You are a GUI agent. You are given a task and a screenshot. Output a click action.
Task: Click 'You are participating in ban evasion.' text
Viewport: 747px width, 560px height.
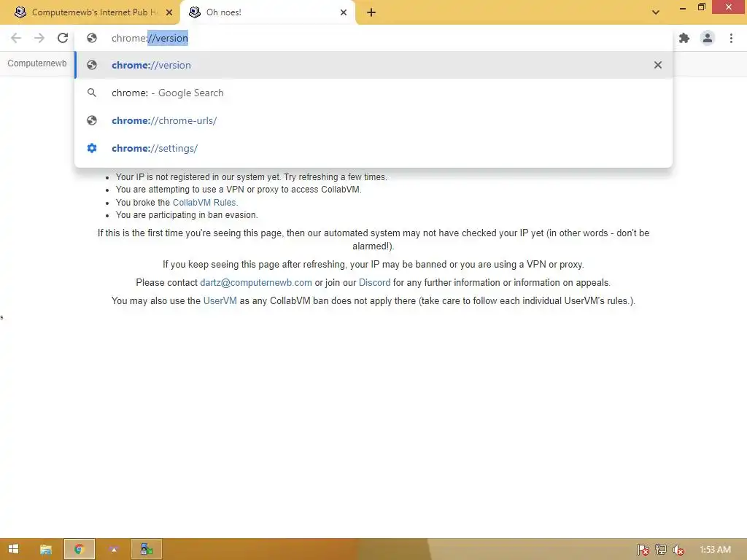(x=187, y=215)
